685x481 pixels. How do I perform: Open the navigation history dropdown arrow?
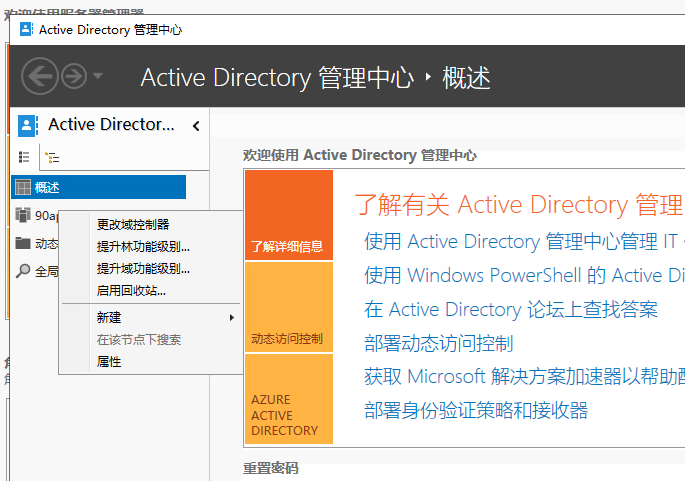pos(97,76)
